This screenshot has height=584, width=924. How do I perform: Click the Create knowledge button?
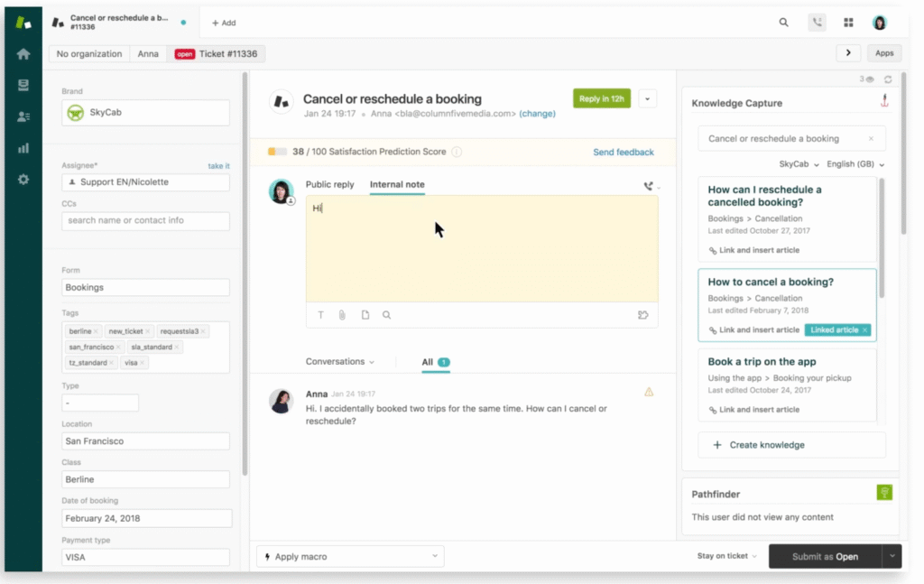coord(791,445)
